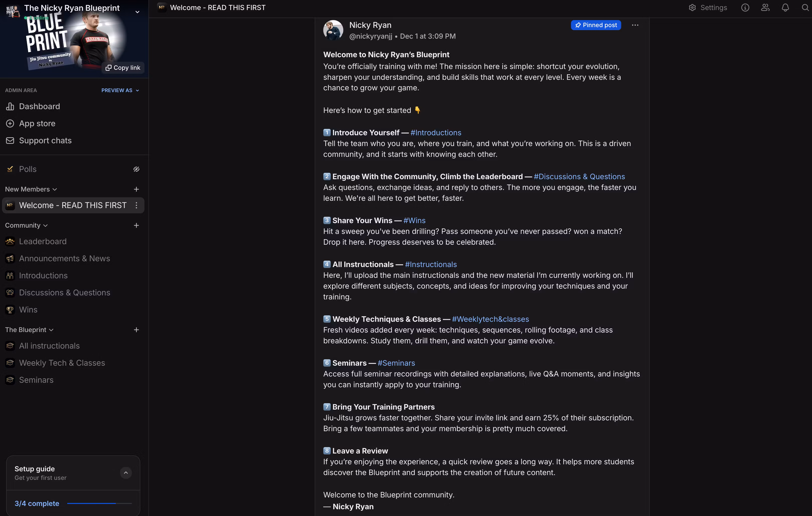This screenshot has height=516, width=812.
Task: Open the notifications bell icon
Action: click(785, 8)
